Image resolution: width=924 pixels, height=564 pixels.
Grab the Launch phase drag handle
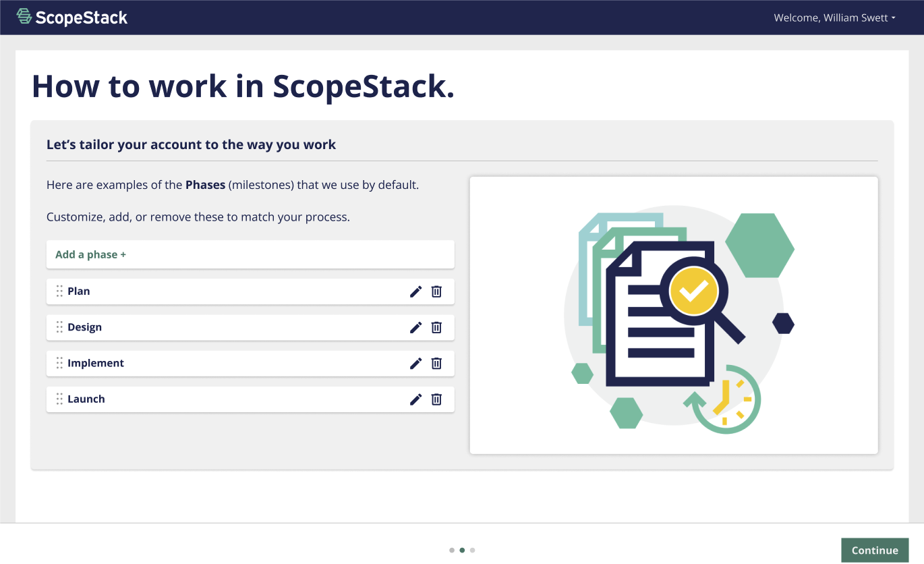(x=59, y=399)
